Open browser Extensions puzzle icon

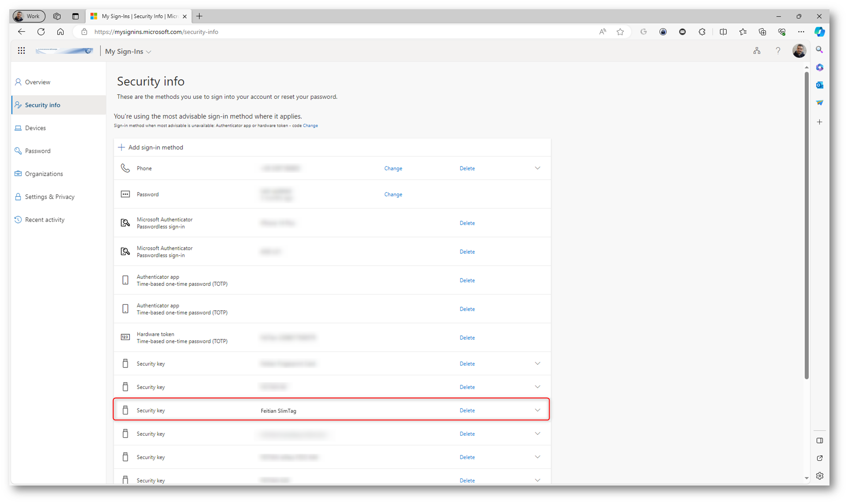tap(702, 32)
